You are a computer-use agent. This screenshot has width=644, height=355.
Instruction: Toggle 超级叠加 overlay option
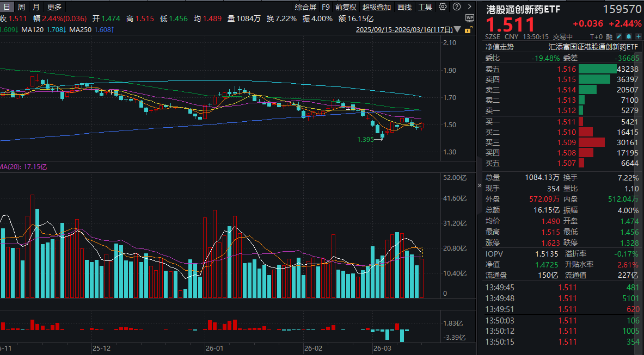click(x=376, y=7)
